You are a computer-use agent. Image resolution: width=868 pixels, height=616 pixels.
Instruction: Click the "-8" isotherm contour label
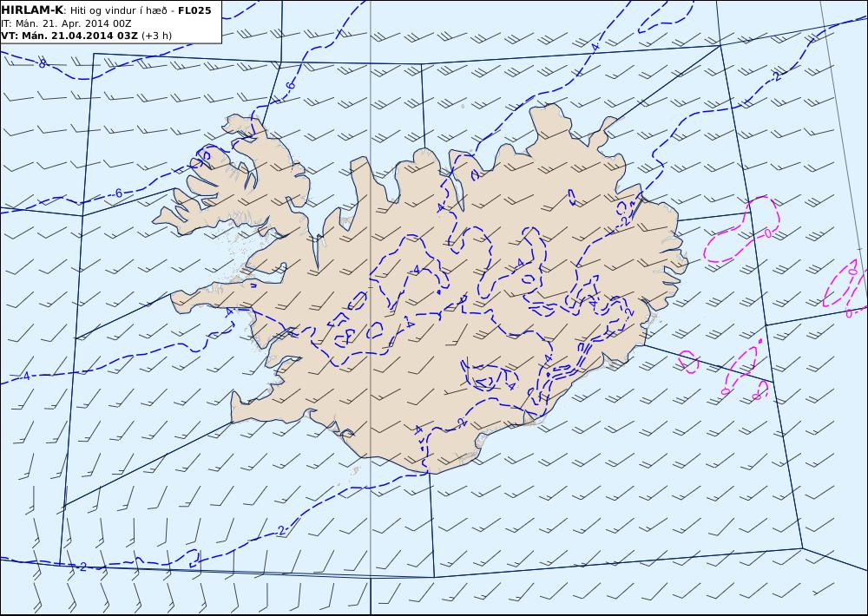(41, 63)
